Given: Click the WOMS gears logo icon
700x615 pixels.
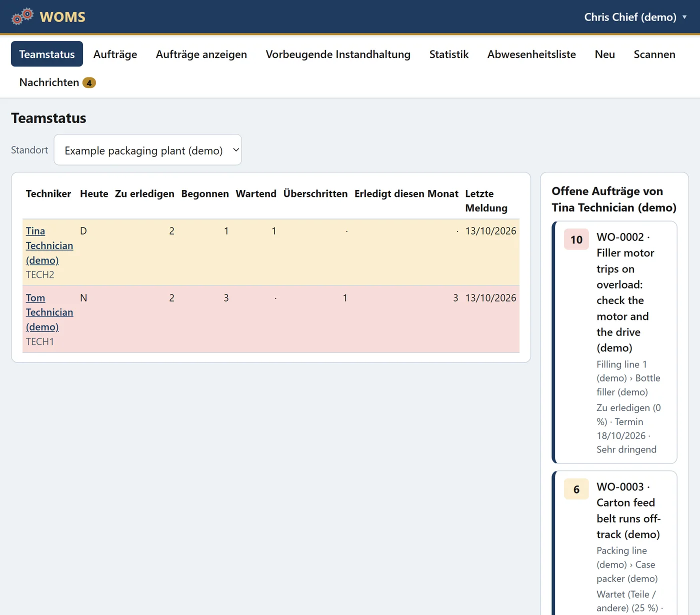Looking at the screenshot, I should (x=22, y=16).
